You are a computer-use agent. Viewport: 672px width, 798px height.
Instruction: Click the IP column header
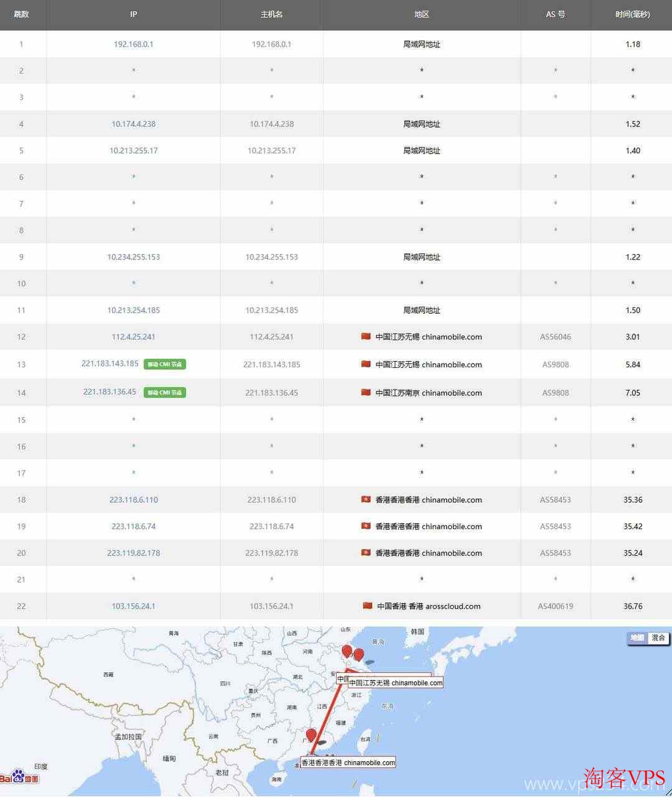point(133,14)
